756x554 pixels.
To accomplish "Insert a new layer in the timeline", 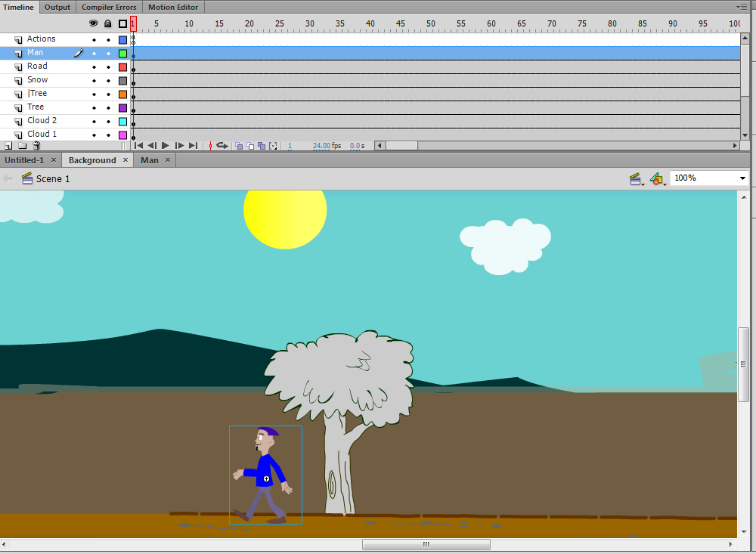I will coord(8,145).
